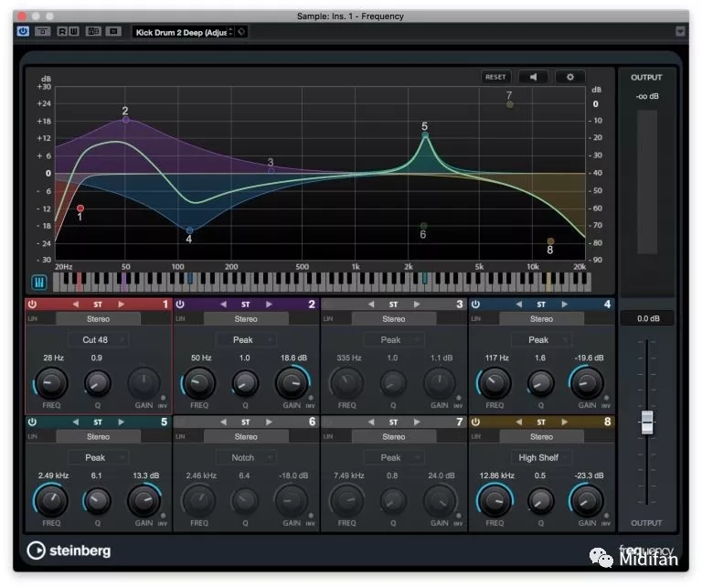Open the Kick Drum 2 Deep preset dropdown

(183, 31)
